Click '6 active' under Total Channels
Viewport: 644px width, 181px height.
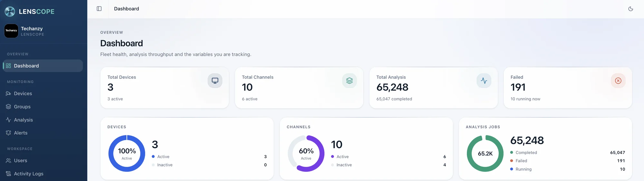tap(250, 99)
